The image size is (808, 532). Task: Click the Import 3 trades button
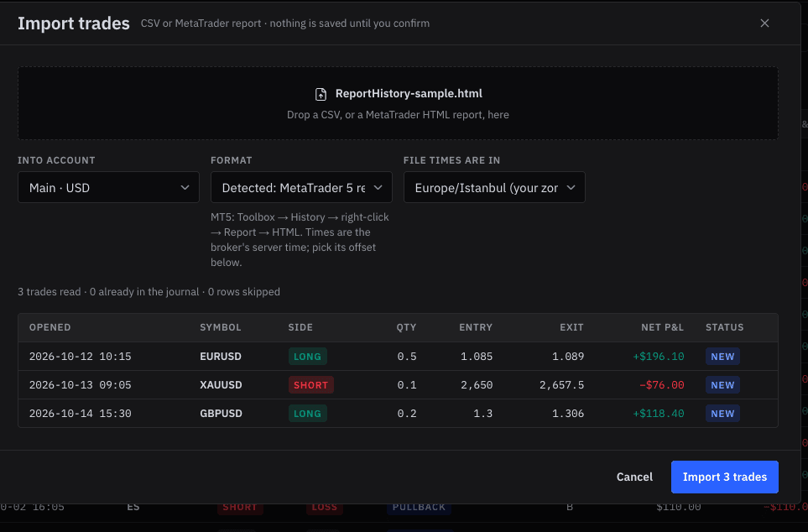(725, 477)
